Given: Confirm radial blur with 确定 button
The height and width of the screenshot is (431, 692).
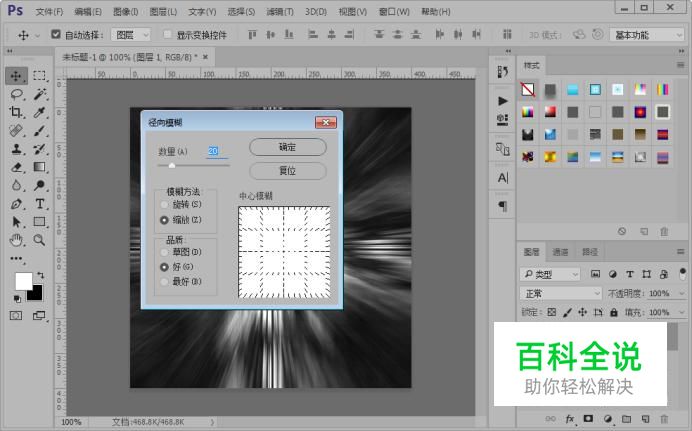Looking at the screenshot, I should click(288, 147).
